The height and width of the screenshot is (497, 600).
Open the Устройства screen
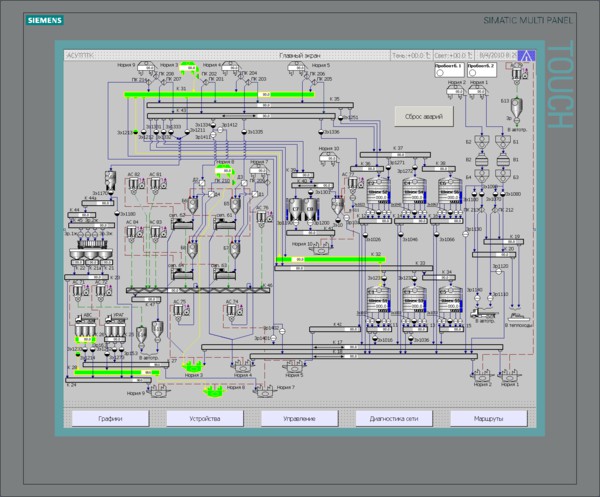pyautogui.click(x=205, y=419)
